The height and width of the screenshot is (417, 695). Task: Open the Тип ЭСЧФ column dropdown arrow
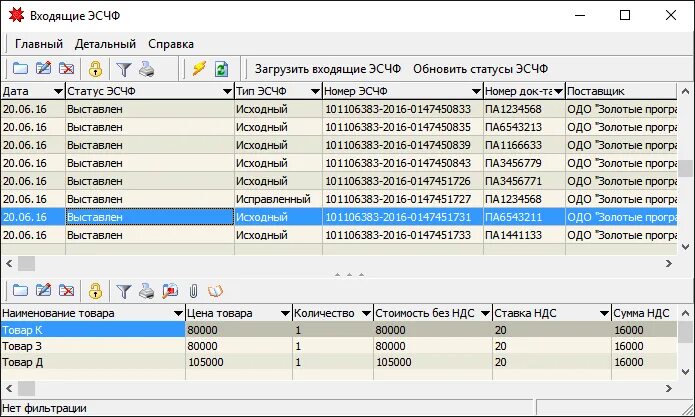point(315,91)
